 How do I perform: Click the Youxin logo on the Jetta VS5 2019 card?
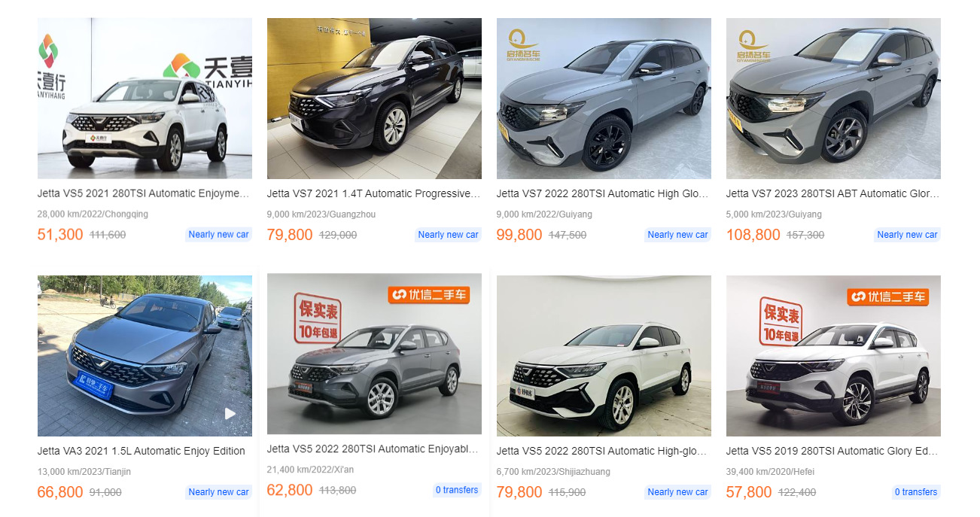(x=888, y=297)
